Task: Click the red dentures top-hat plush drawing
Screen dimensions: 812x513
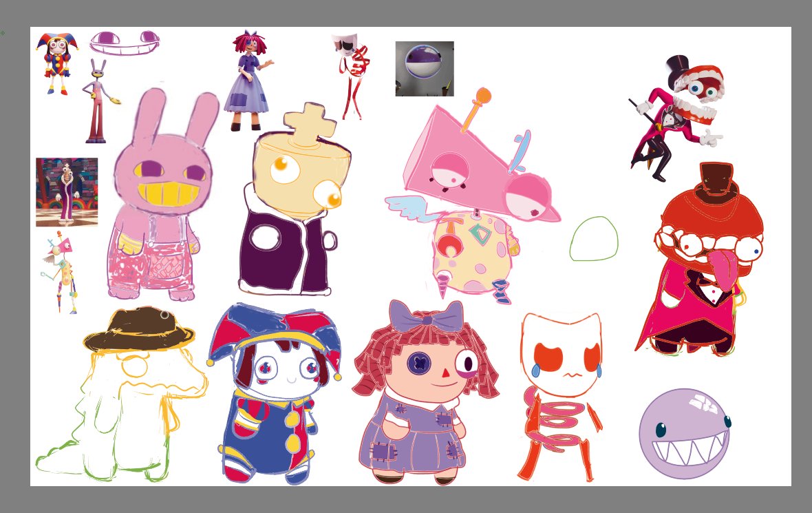Action: [x=700, y=259]
